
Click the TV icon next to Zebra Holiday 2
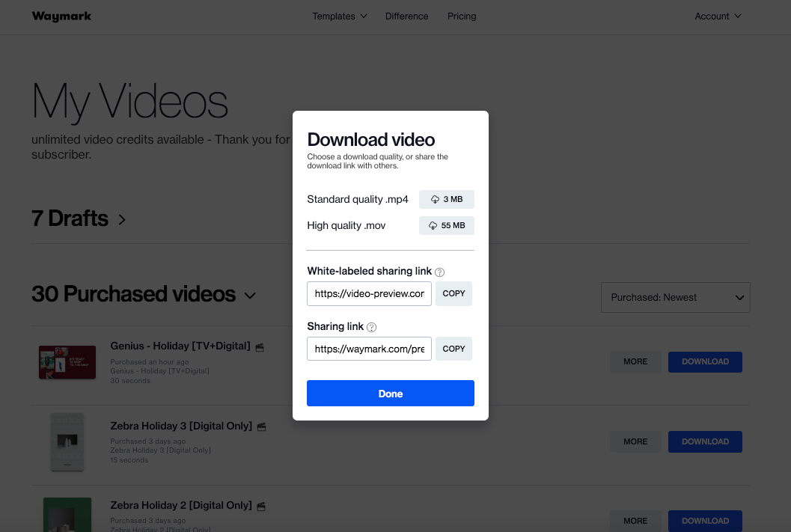tap(260, 505)
